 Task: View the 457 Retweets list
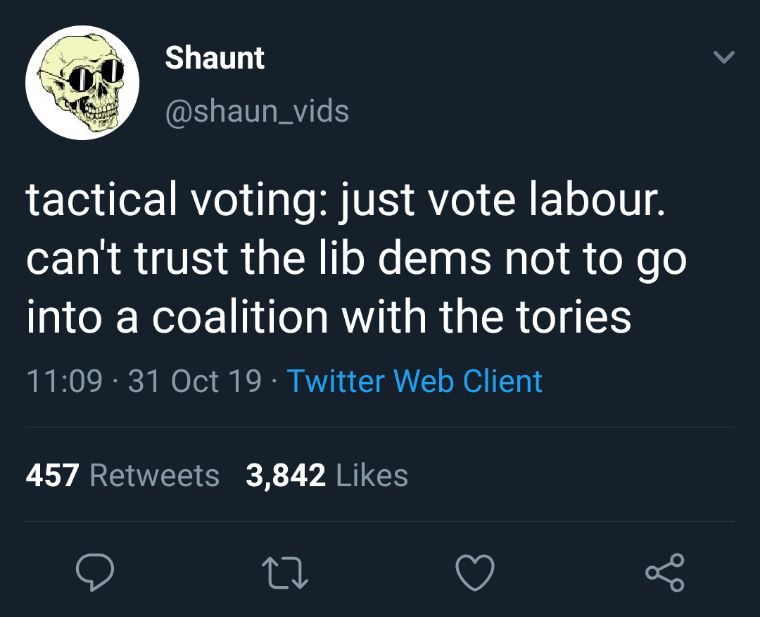click(x=122, y=475)
